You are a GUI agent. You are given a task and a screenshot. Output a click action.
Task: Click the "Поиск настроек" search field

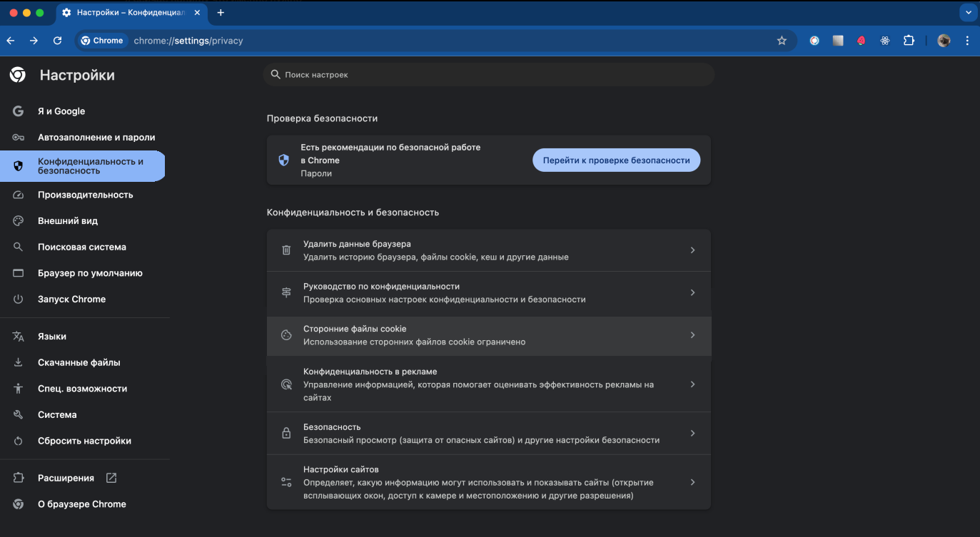489,75
